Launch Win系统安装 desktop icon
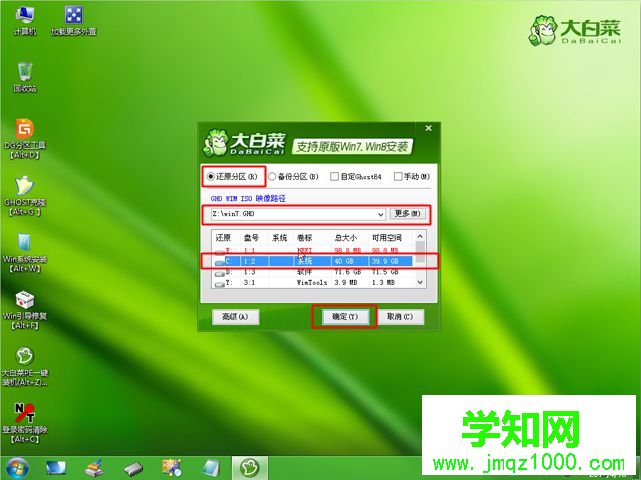The height and width of the screenshot is (480, 641). (x=25, y=253)
